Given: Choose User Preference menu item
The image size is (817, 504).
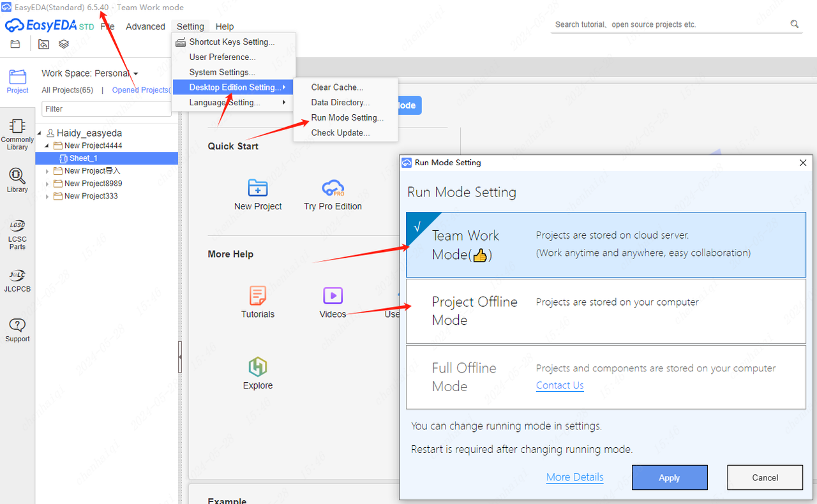Looking at the screenshot, I should [234, 57].
